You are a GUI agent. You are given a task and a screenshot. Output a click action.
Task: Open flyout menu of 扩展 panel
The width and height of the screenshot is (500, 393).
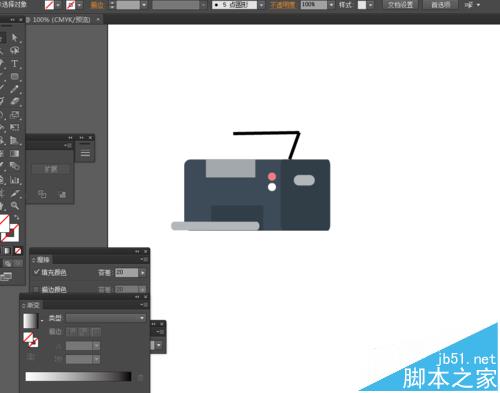pyautogui.click(x=68, y=145)
